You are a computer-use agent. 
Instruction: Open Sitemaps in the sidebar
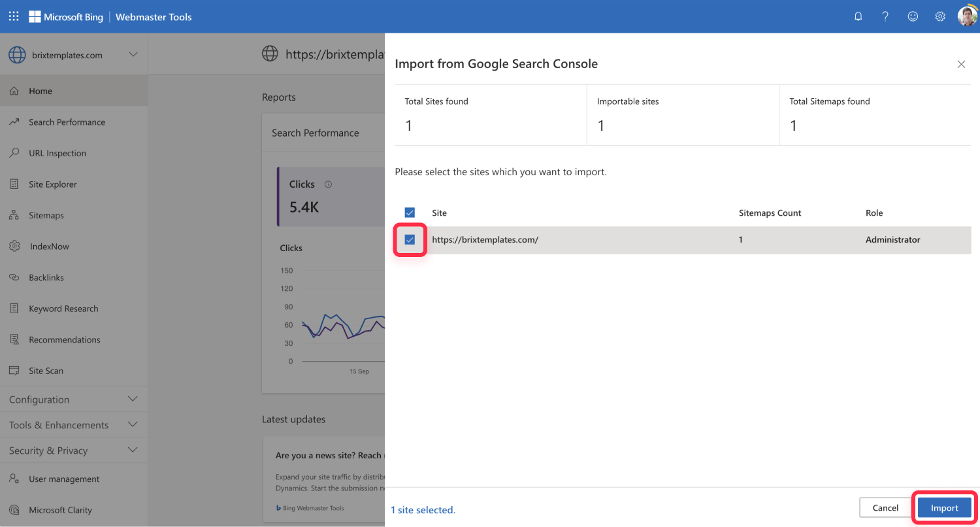click(x=74, y=215)
